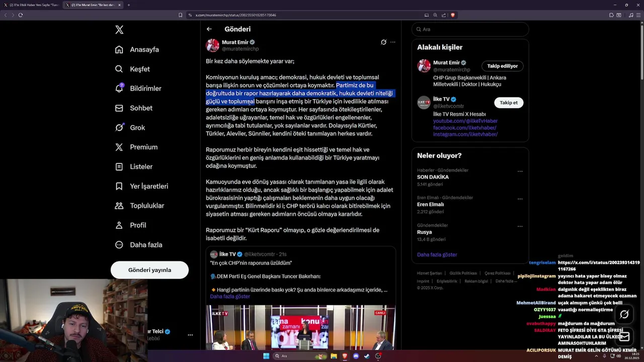
Task: Click the share icon in the address bar
Action: (444, 15)
